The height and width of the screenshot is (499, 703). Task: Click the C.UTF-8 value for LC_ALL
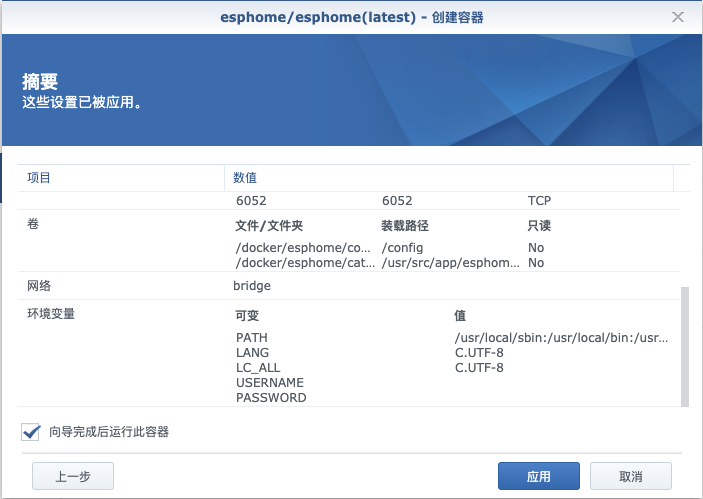pos(479,368)
